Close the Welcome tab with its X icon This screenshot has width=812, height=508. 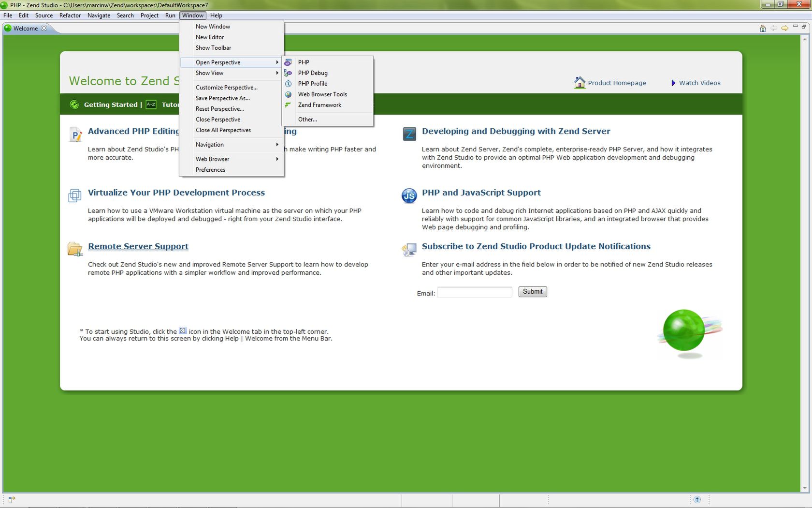44,28
